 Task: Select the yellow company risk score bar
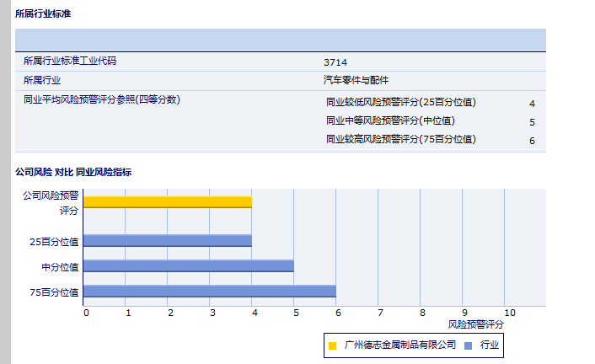click(167, 201)
